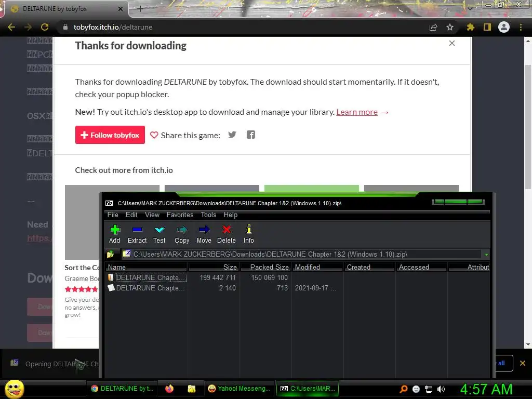The image size is (532, 399).
Task: Sort by the Modified column header
Action: click(x=317, y=268)
